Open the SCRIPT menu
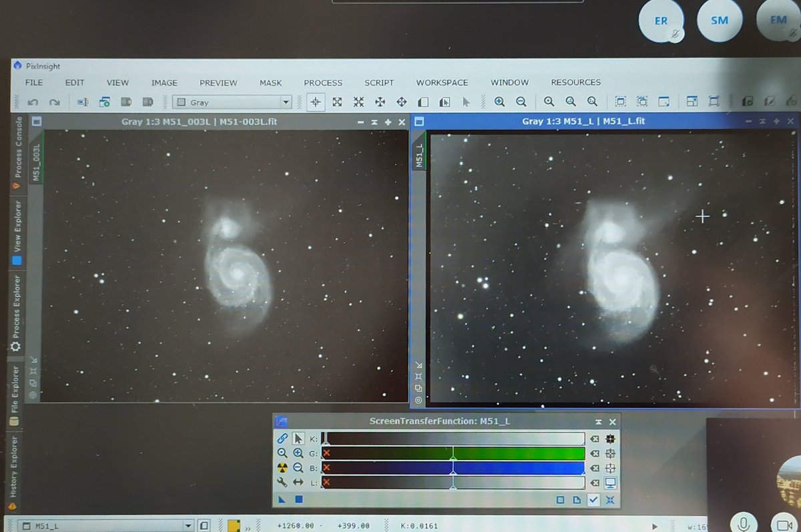Screen dimensions: 801x532 (x=378, y=82)
